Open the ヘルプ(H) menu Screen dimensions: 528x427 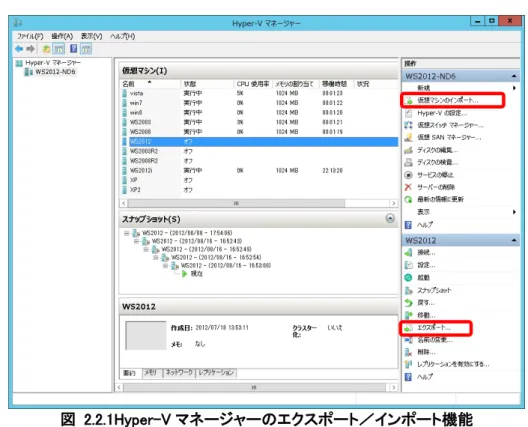(x=123, y=36)
